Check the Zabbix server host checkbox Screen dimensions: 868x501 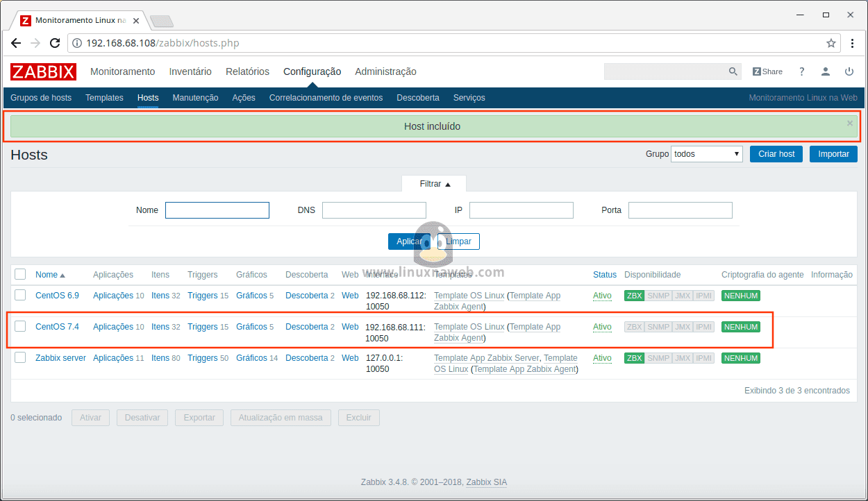coord(20,357)
